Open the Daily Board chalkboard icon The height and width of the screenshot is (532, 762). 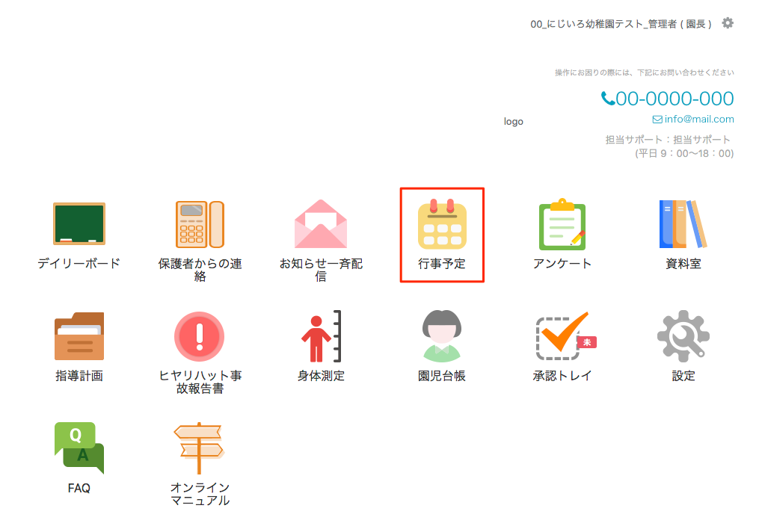(79, 224)
